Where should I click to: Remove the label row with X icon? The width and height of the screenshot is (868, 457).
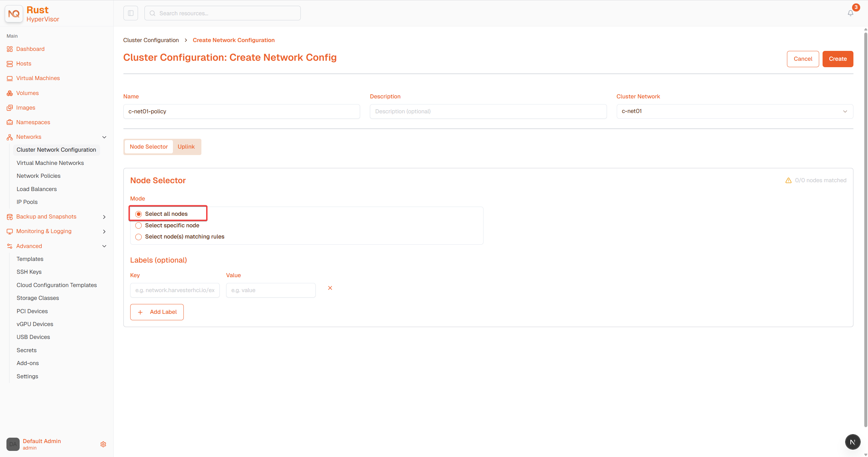coord(330,288)
